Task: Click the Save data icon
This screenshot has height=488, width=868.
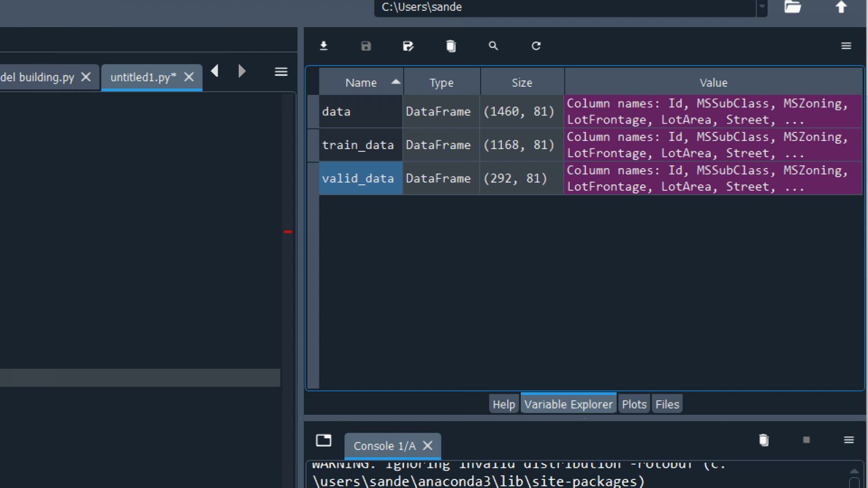Action: (x=366, y=46)
